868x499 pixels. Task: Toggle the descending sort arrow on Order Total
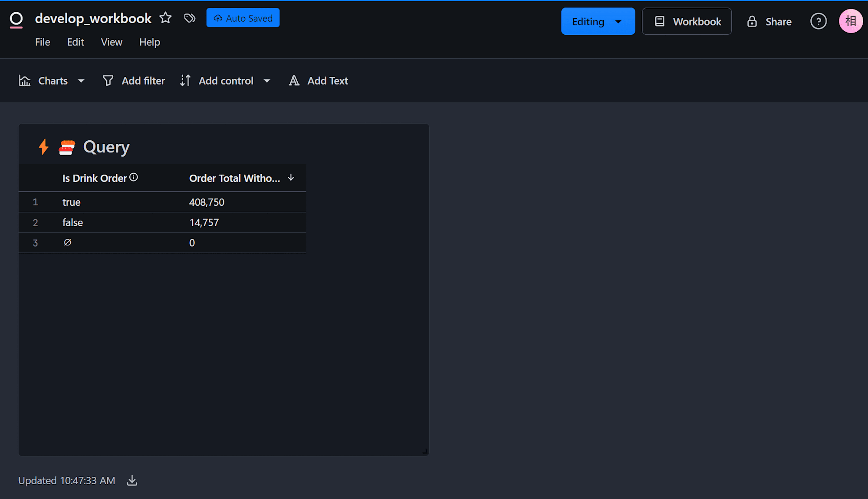point(291,178)
